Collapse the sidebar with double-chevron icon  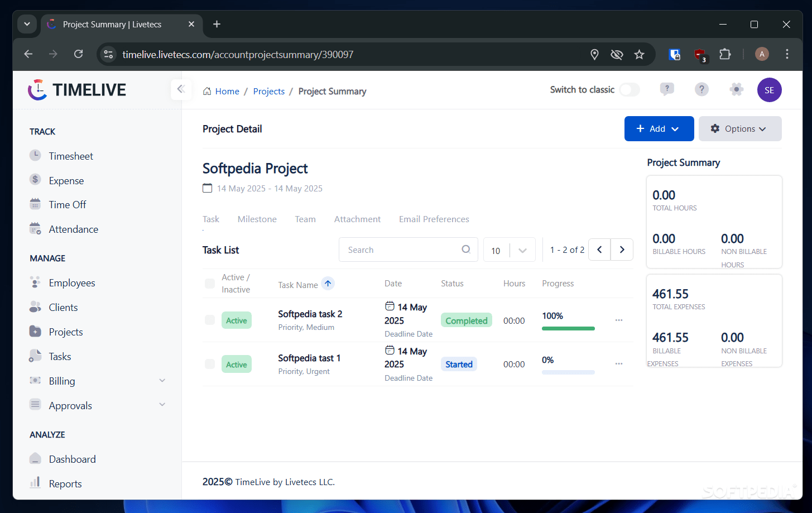tap(181, 89)
